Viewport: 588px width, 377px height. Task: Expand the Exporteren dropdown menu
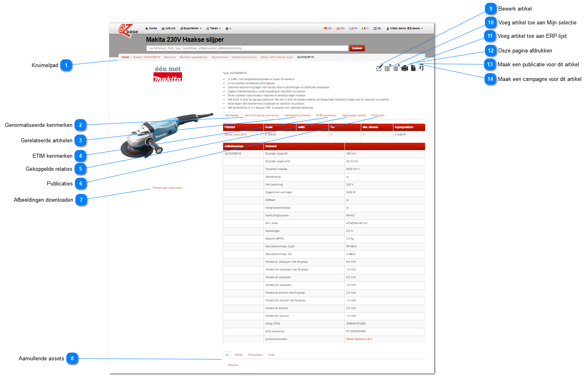(191, 28)
